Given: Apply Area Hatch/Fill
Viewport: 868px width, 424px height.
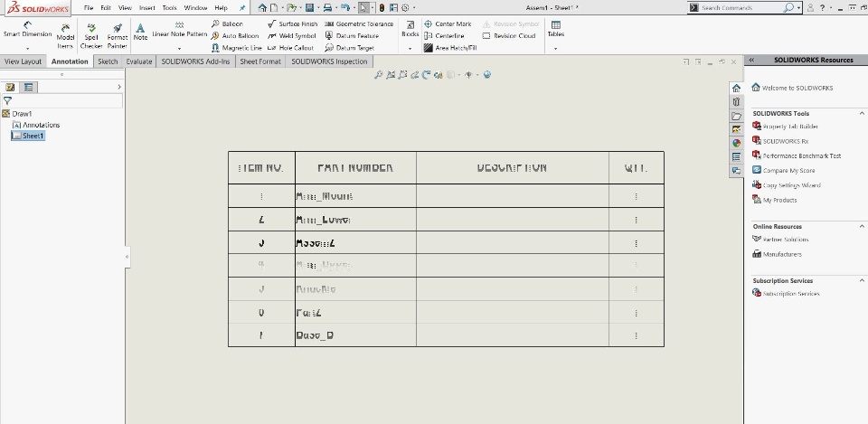Looking at the screenshot, I should pos(450,48).
